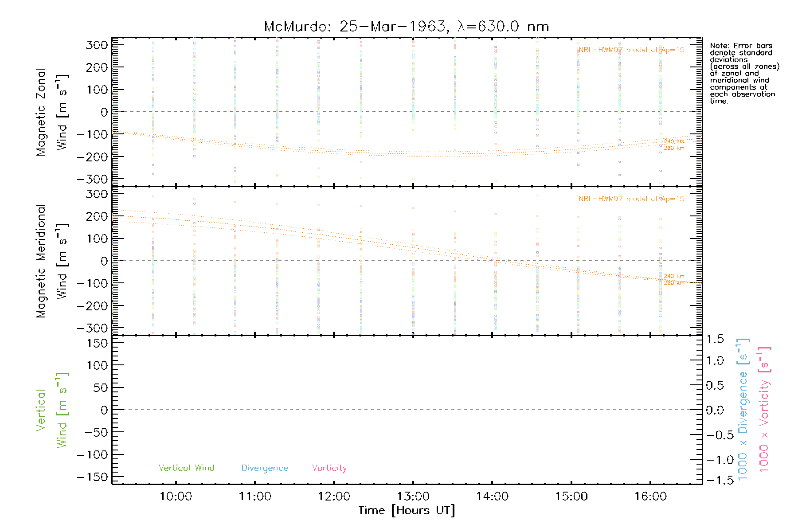This screenshot has height=532, width=798.
Task: Click the error bars note text
Action: (744, 73)
